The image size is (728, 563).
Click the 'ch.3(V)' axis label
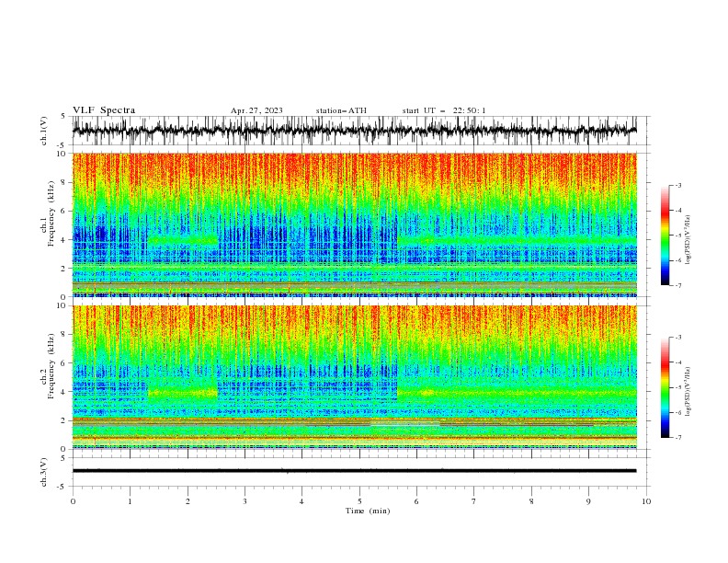pos(44,472)
